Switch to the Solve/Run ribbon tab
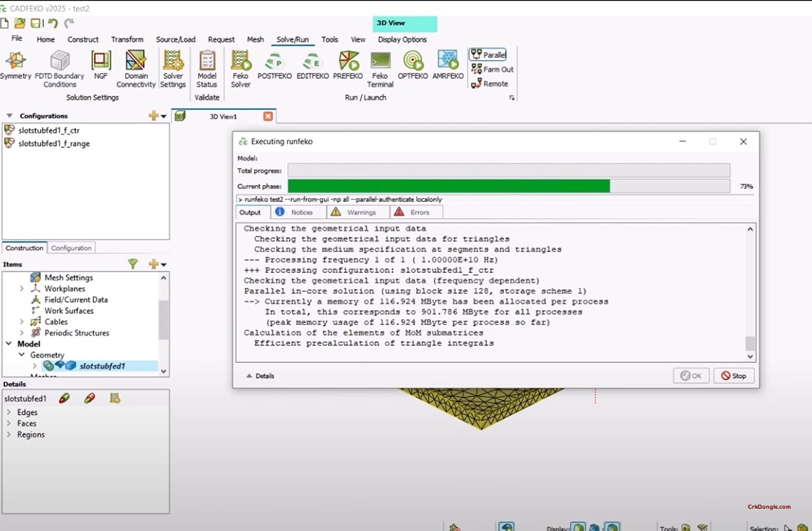Viewport: 812px width, 531px height. (x=292, y=39)
